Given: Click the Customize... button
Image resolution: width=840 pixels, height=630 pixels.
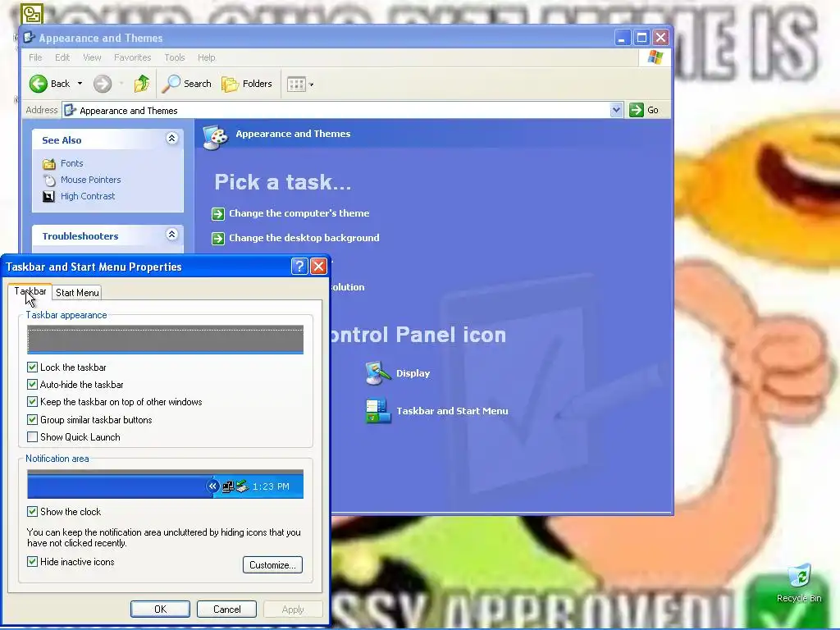Looking at the screenshot, I should (x=272, y=564).
